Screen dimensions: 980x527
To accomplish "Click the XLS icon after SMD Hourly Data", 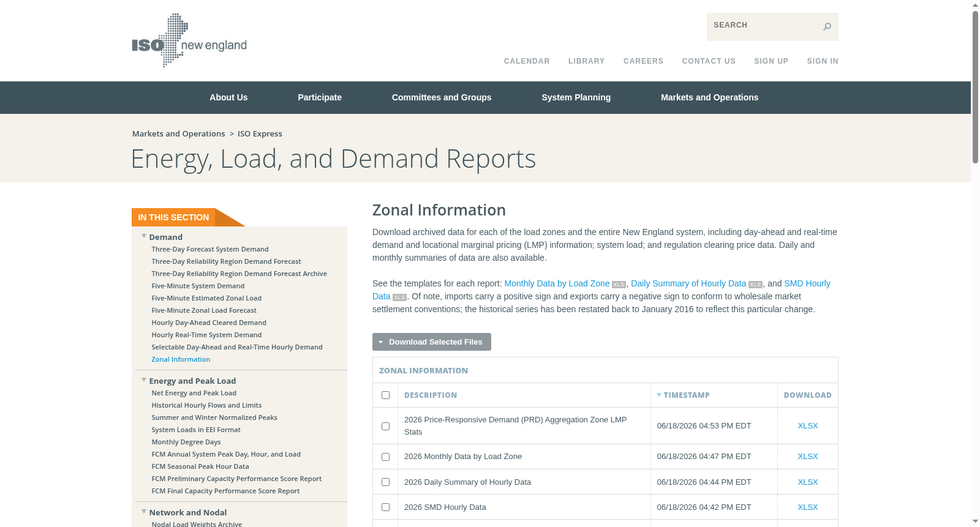I will (399, 297).
